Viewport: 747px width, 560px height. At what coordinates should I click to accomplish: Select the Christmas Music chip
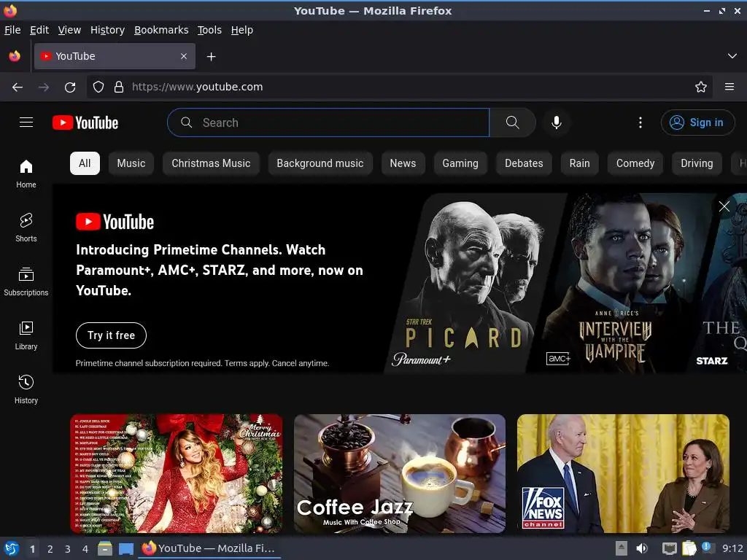pos(211,163)
